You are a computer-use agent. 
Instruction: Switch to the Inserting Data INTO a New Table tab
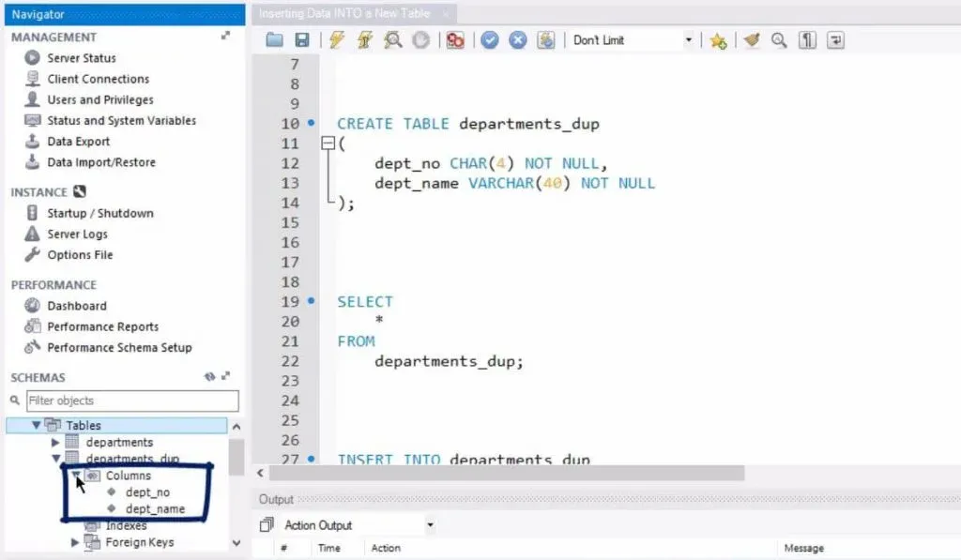coord(347,13)
